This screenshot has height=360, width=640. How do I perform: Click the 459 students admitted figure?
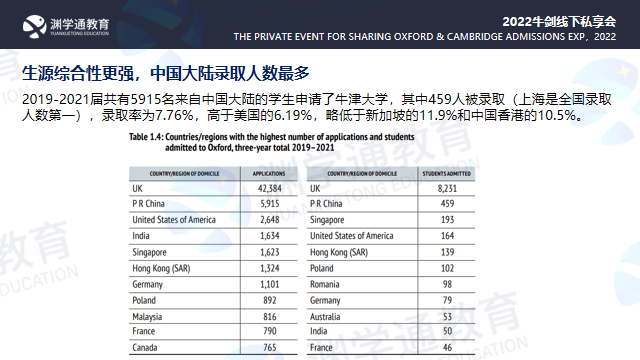(447, 204)
